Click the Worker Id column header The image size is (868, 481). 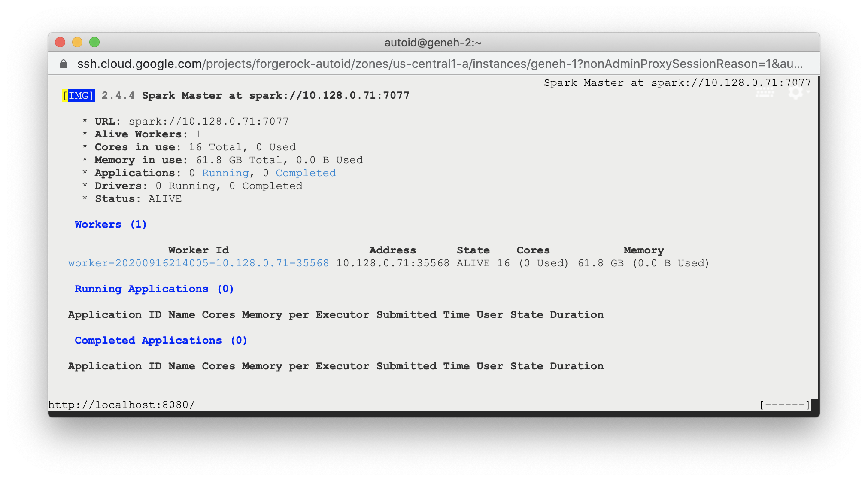coord(198,250)
